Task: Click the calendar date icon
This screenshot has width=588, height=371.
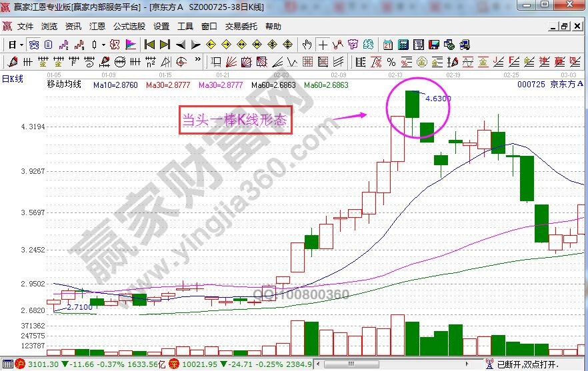Action: (388, 45)
